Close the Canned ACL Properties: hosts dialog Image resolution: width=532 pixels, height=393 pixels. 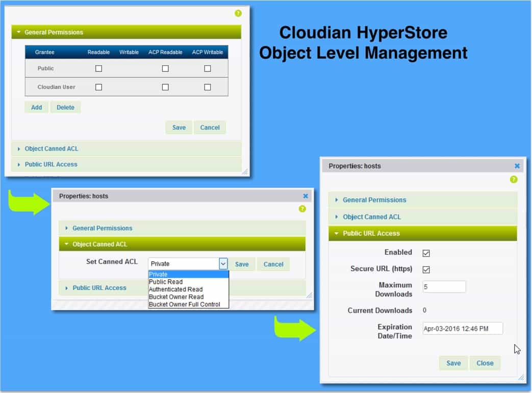pos(306,196)
